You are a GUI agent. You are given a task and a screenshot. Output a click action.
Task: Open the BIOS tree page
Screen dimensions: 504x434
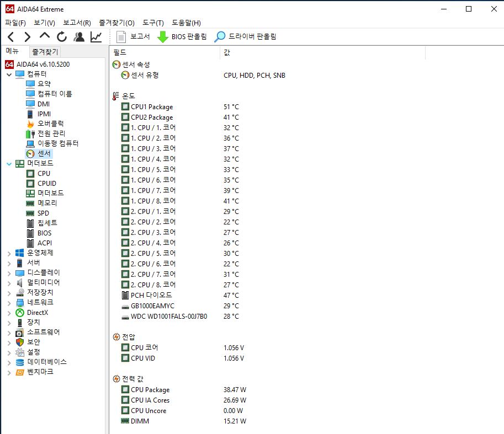pyautogui.click(x=39, y=233)
